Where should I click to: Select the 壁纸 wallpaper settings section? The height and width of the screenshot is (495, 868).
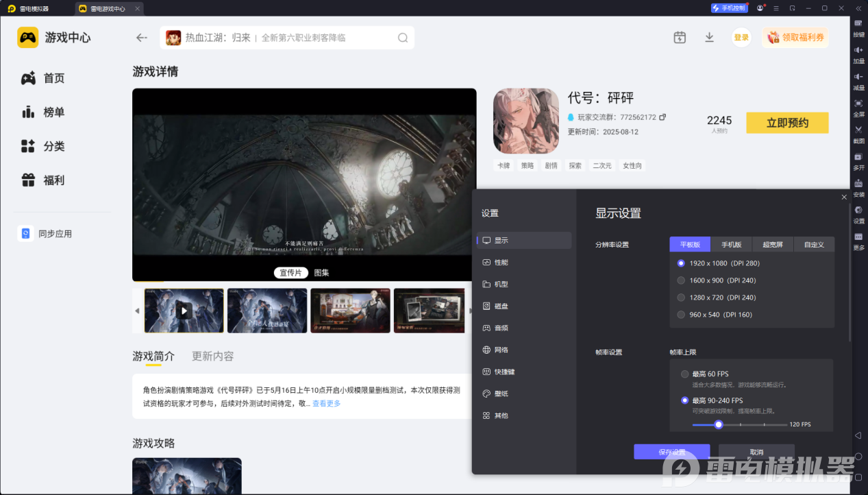(x=501, y=393)
